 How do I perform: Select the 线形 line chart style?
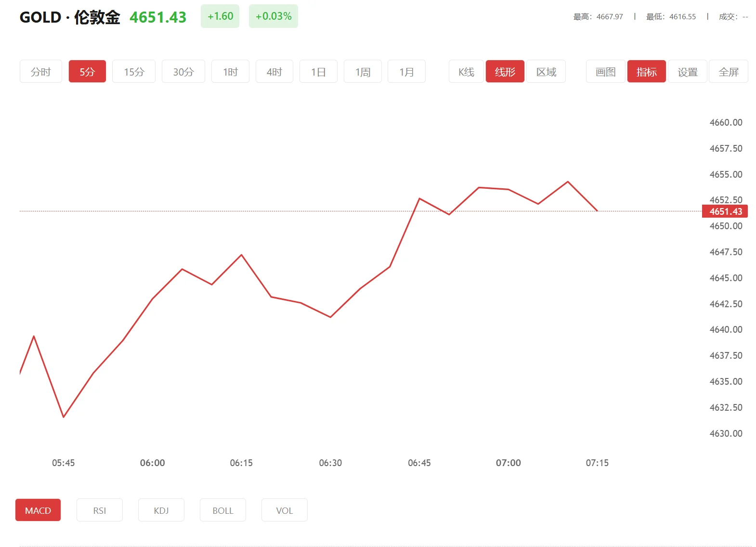[x=505, y=72]
